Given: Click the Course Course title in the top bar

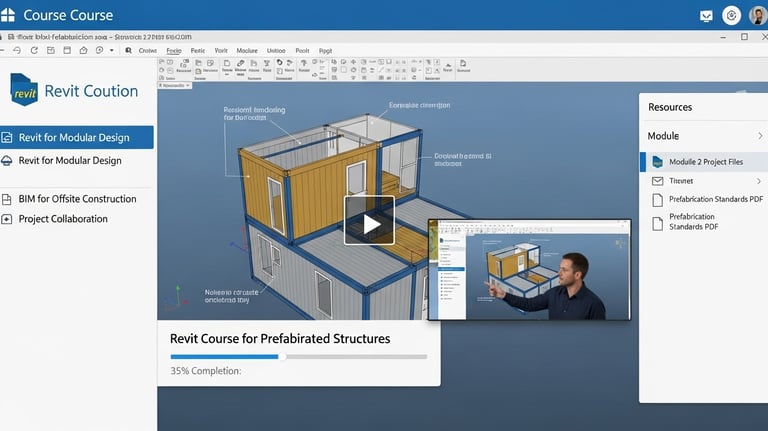Looking at the screenshot, I should (x=68, y=15).
